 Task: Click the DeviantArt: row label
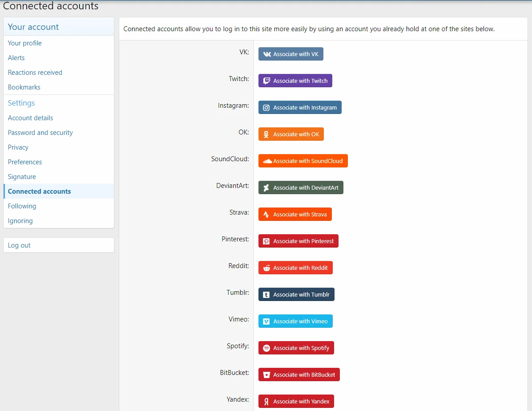(233, 186)
